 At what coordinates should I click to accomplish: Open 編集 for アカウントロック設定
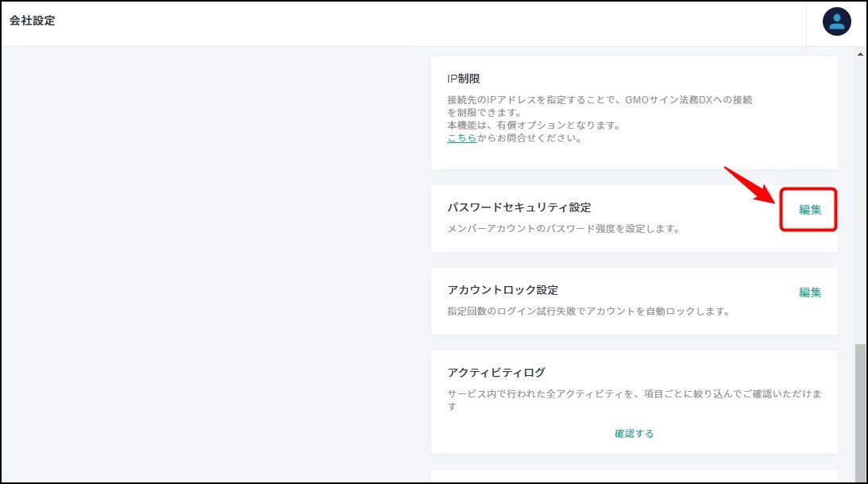coord(809,292)
